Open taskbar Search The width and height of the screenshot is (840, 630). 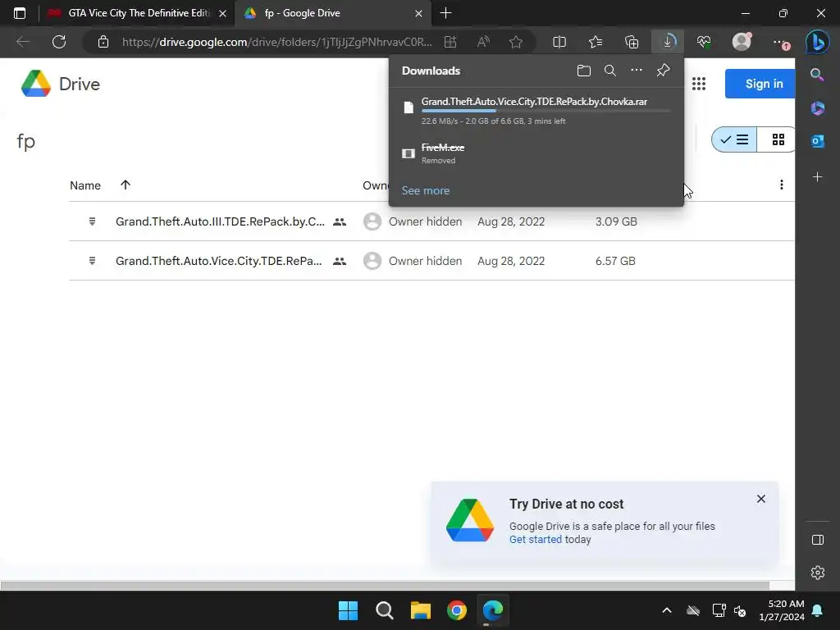point(384,610)
